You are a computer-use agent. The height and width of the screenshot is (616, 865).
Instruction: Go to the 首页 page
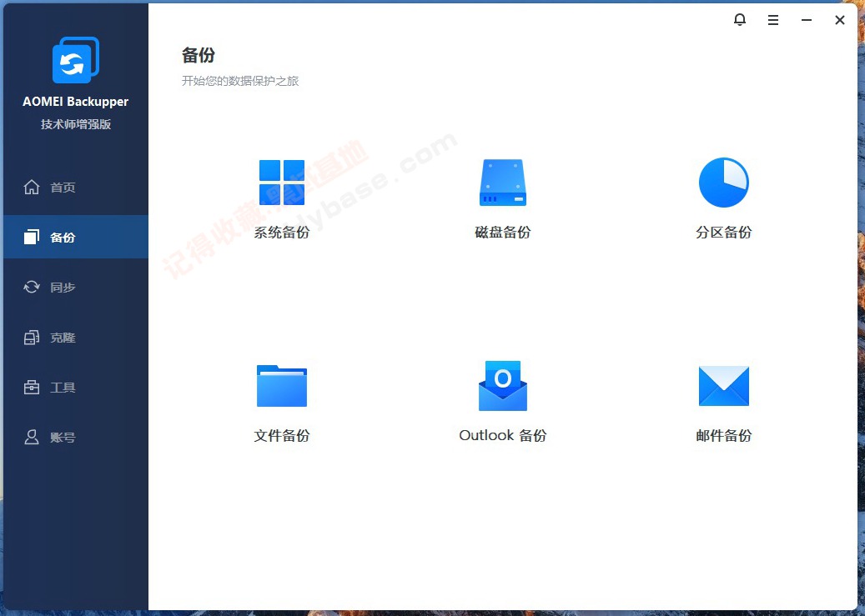point(62,187)
